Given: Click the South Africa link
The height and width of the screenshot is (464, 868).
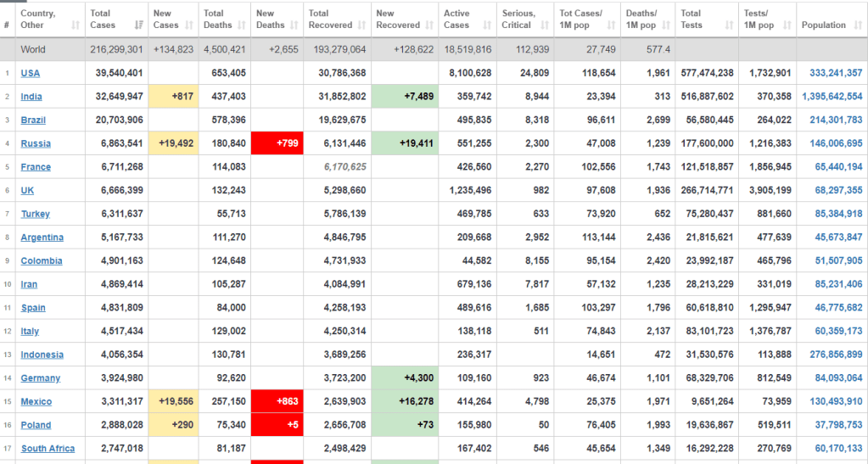Looking at the screenshot, I should pos(48,449).
